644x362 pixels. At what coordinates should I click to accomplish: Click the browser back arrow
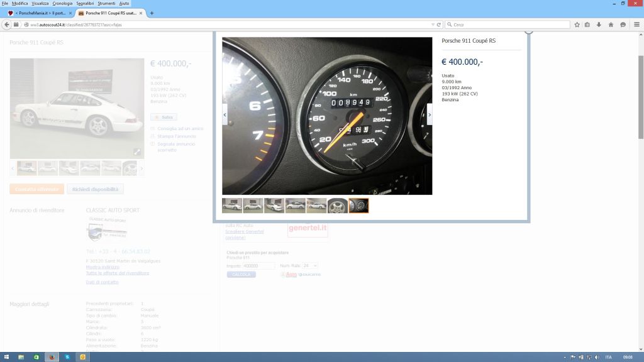[x=7, y=25]
